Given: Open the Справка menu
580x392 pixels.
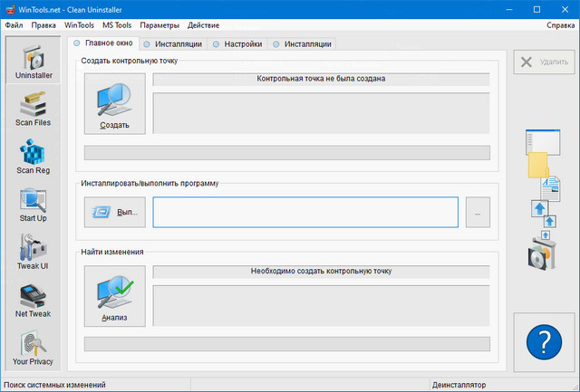Looking at the screenshot, I should 560,25.
